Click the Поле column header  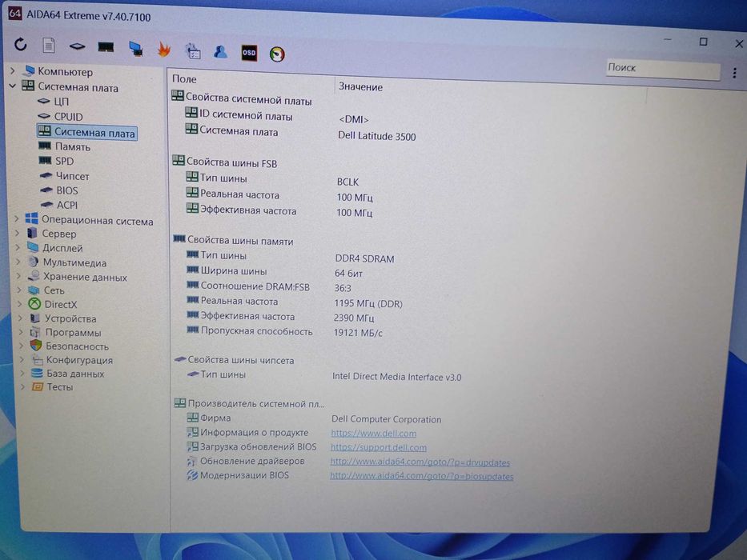click(x=184, y=79)
